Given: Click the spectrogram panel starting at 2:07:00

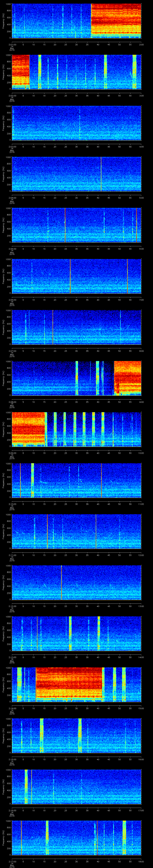Looking at the screenshot, I should (76, 327).
